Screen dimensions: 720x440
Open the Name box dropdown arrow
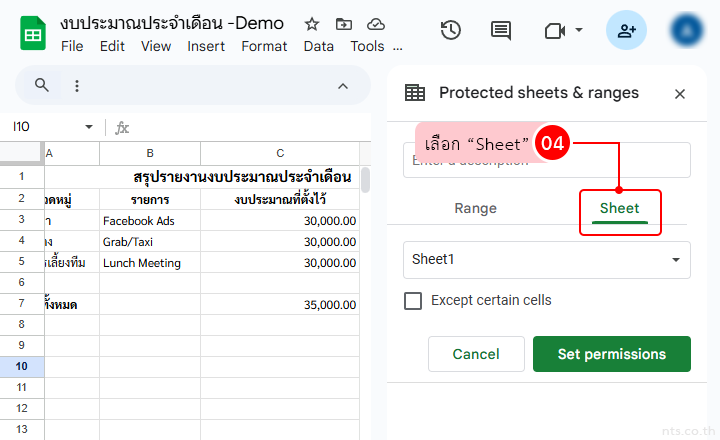pos(89,127)
